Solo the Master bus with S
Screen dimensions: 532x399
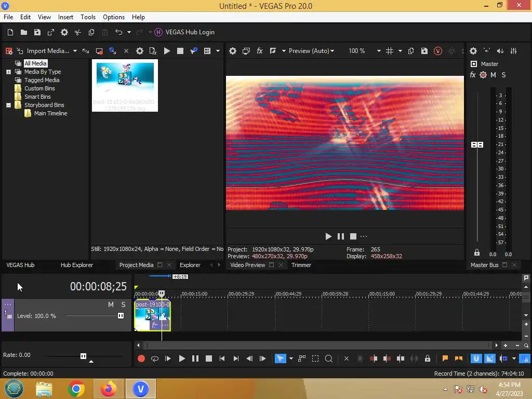click(503, 75)
